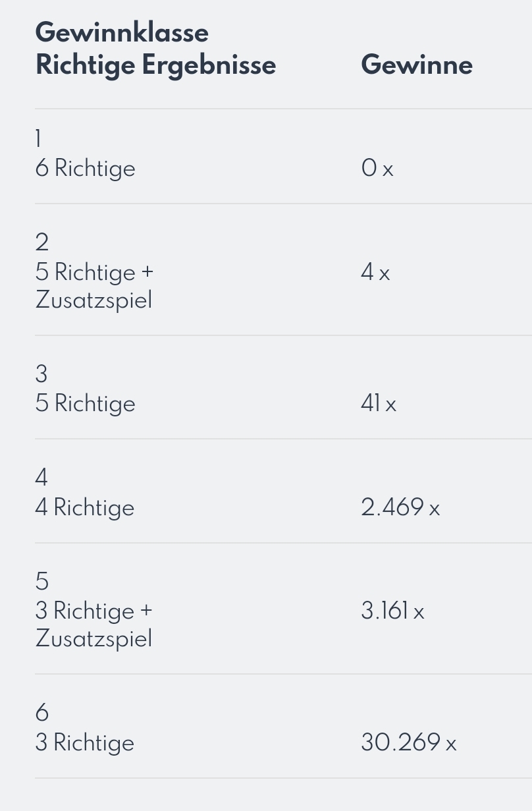Viewport: 532px width, 811px height.
Task: Select the 4 Richtige row label
Action: click(x=84, y=508)
